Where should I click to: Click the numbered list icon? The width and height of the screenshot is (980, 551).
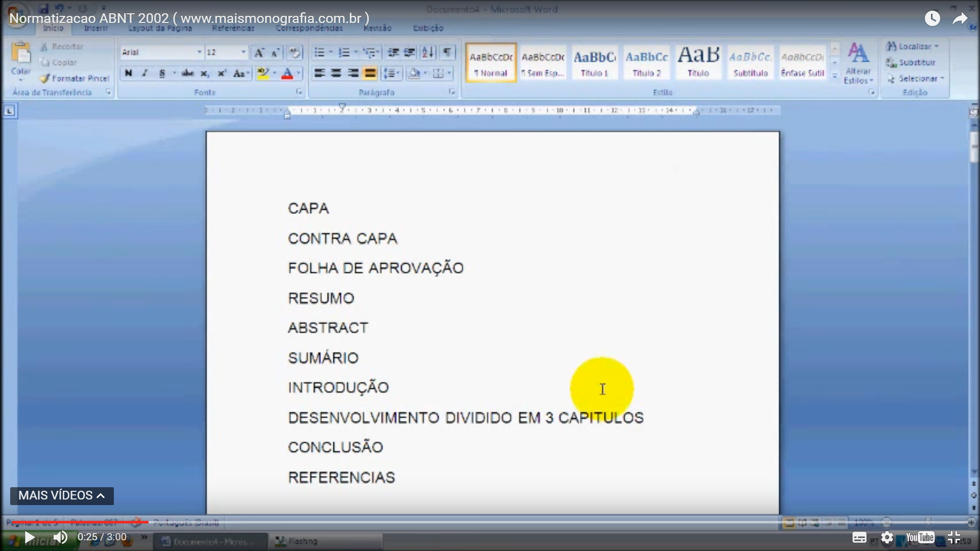[x=345, y=53]
